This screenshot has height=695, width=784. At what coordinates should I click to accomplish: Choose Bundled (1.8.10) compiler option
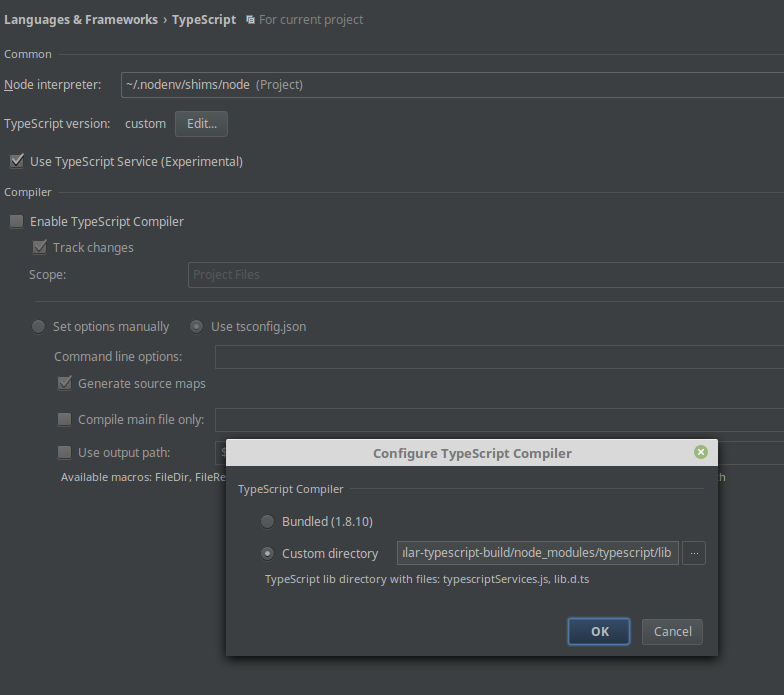(x=268, y=522)
